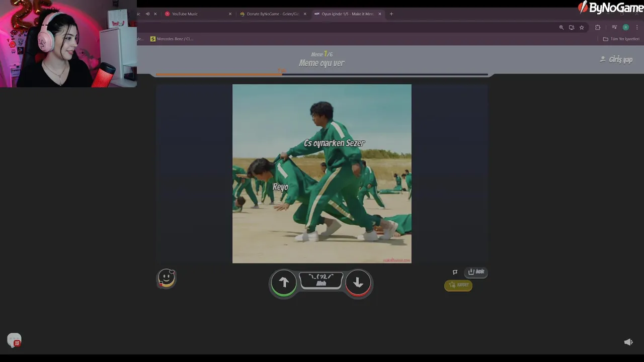This screenshot has height=362, width=644.
Task: Save the meme with yellow Kaydet button
Action: 458,285
